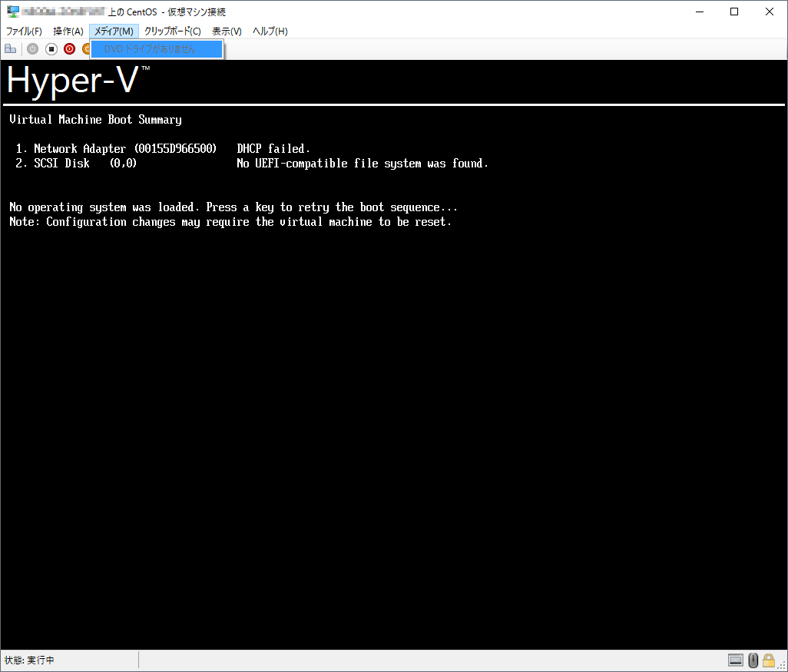
Task: Click the red Shut Down icon
Action: pyautogui.click(x=69, y=48)
